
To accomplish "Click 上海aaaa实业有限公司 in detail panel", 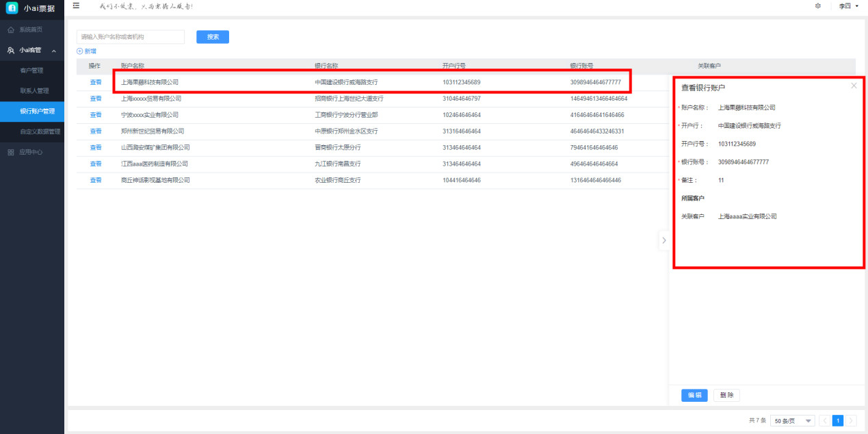I will 748,216.
